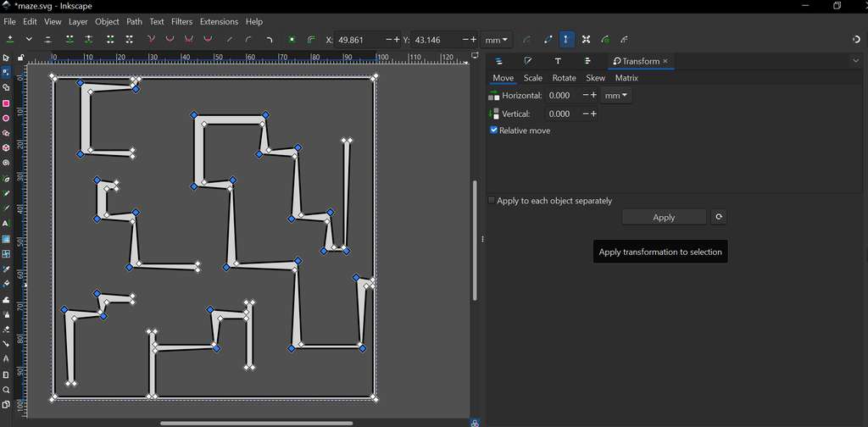Viewport: 868px width, 427px height.
Task: Uncheck the Relative move checkbox
Action: pyautogui.click(x=494, y=130)
